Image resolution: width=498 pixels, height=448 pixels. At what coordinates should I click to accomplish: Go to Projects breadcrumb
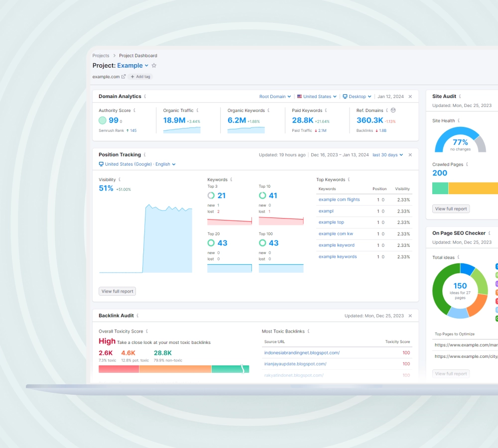click(x=101, y=56)
